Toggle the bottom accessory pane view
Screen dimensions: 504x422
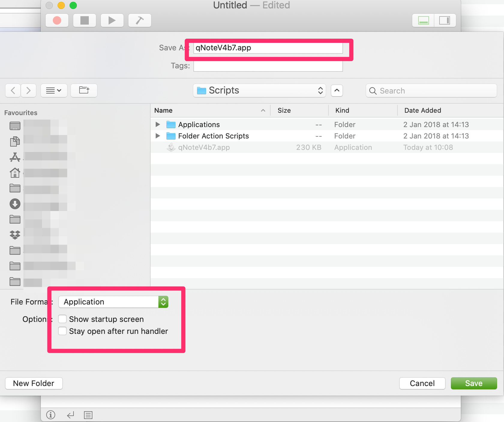(423, 20)
